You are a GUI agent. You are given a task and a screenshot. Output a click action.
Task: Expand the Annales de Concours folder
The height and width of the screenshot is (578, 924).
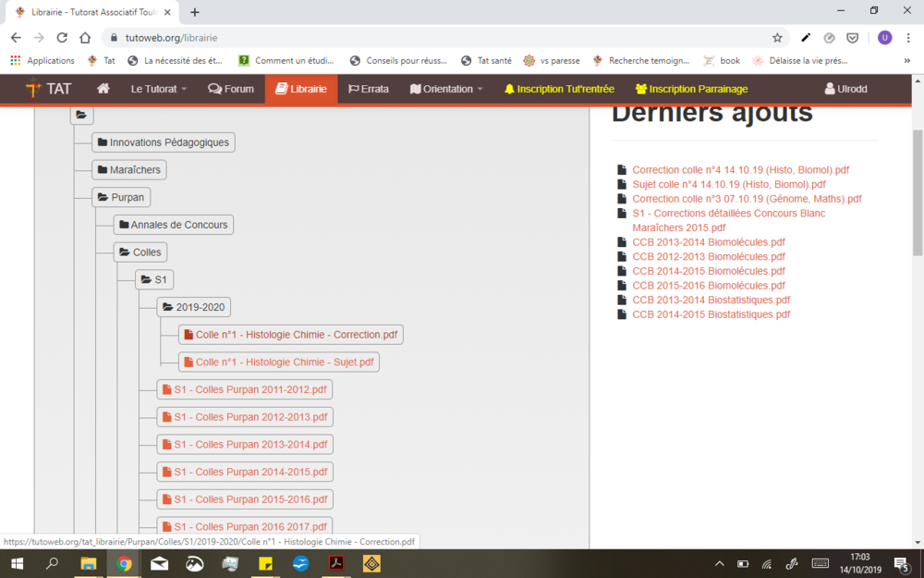point(173,225)
